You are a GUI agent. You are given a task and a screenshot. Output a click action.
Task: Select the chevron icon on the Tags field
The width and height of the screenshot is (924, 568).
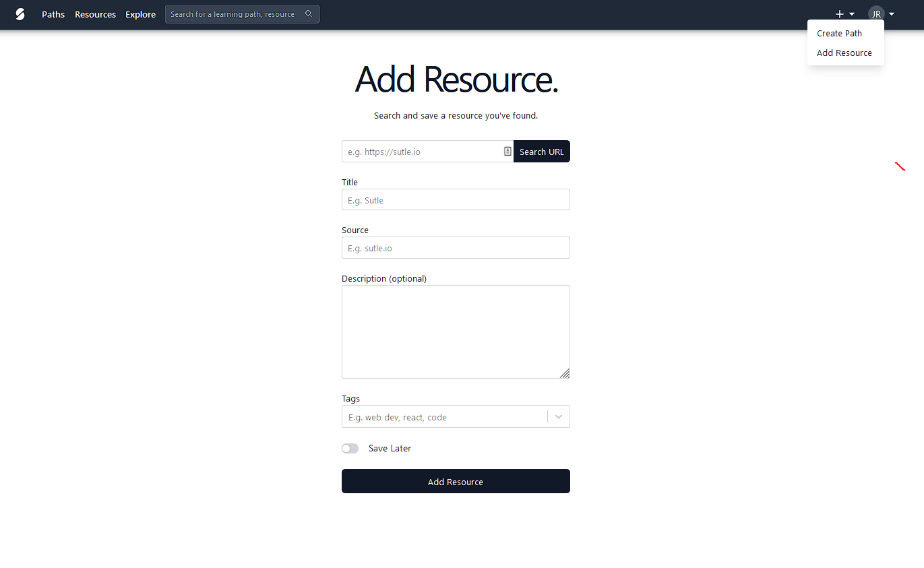pyautogui.click(x=558, y=416)
